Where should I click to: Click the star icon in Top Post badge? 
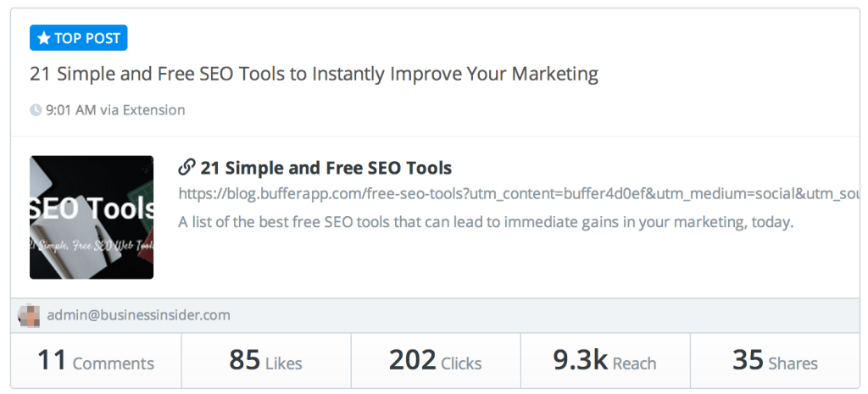click(x=44, y=38)
